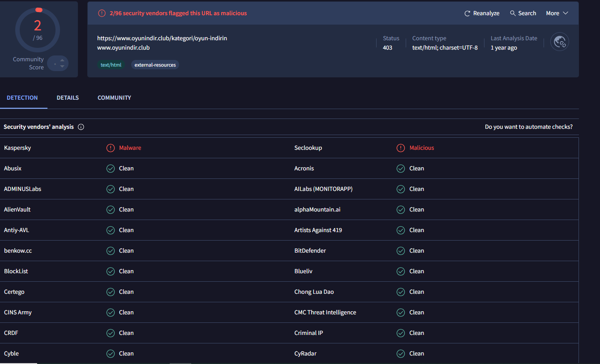Click the Search magnifier icon
The height and width of the screenshot is (364, 600).
[513, 13]
